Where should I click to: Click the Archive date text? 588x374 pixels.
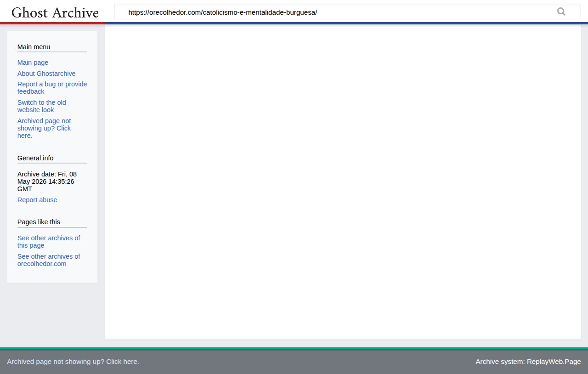(47, 181)
